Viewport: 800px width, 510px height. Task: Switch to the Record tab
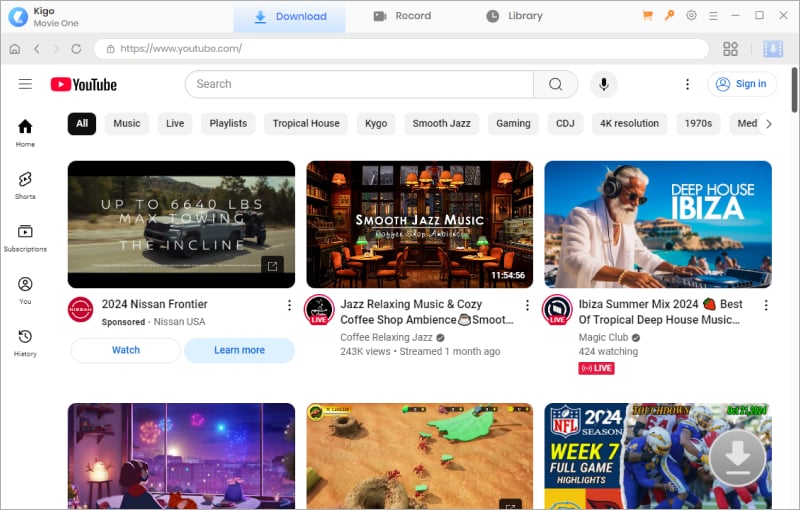tap(402, 16)
